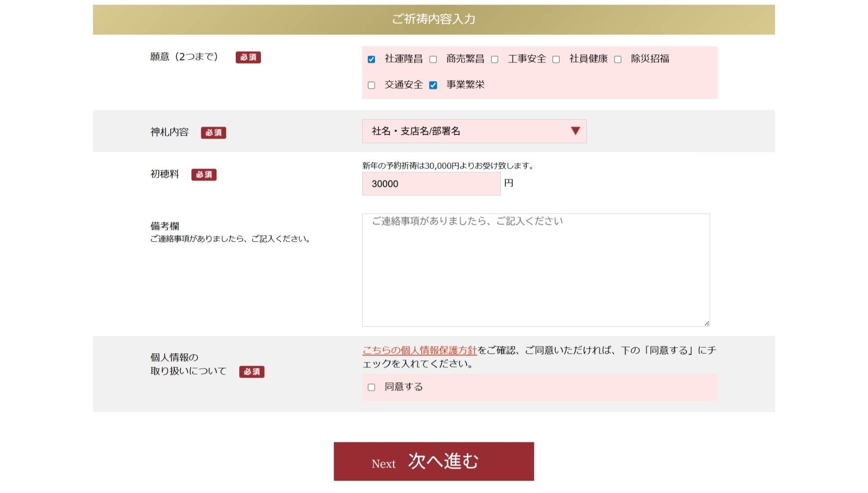Click the red dropdown arrow triangle

575,131
